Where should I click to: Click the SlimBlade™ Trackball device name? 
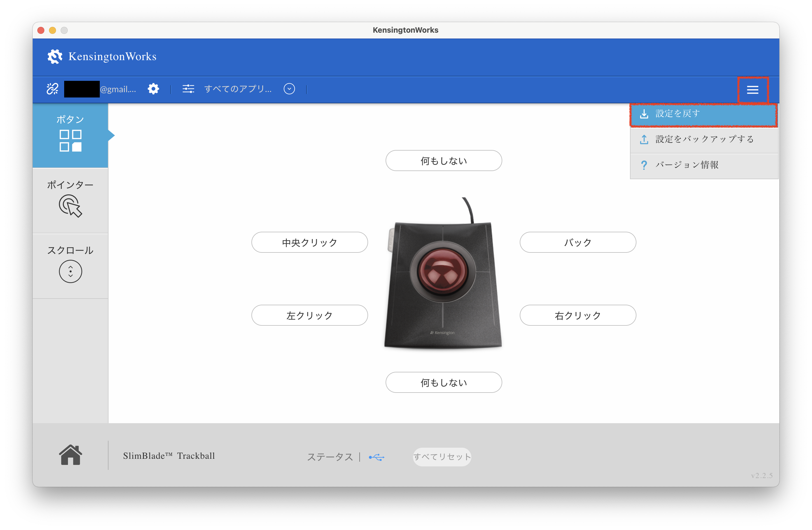click(x=169, y=456)
